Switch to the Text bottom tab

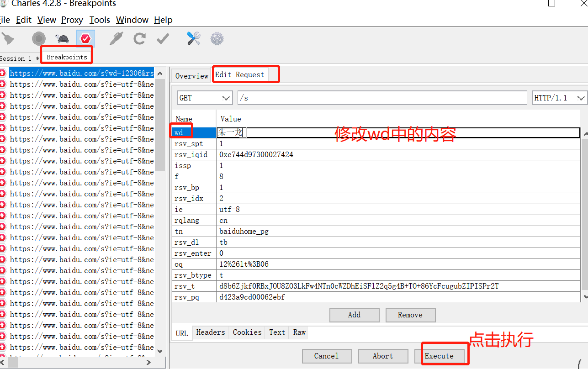[x=277, y=332]
